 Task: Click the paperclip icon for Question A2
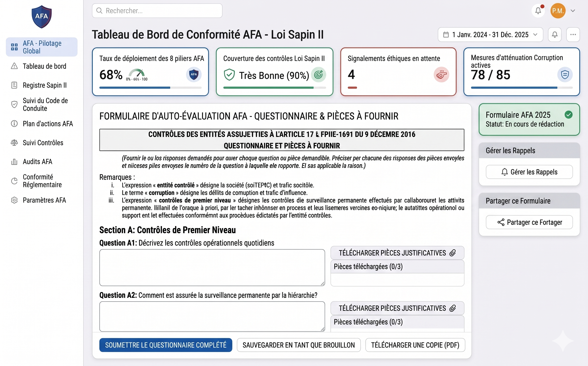coord(453,308)
